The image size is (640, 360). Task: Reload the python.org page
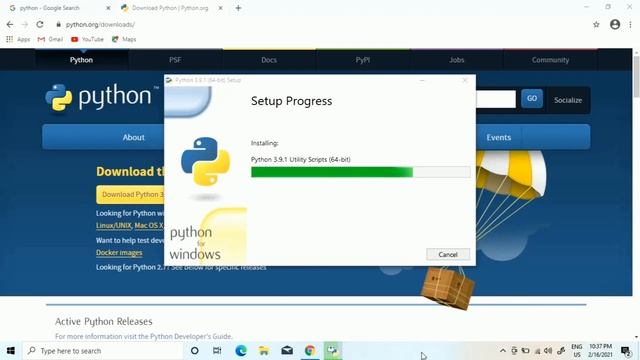click(x=40, y=24)
